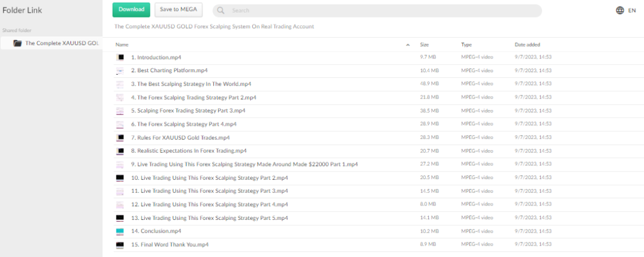Viewport: 644px width, 257px height.
Task: Select 9. Live Trading Made $22000 Part 1.mp4
Action: pyautogui.click(x=245, y=164)
